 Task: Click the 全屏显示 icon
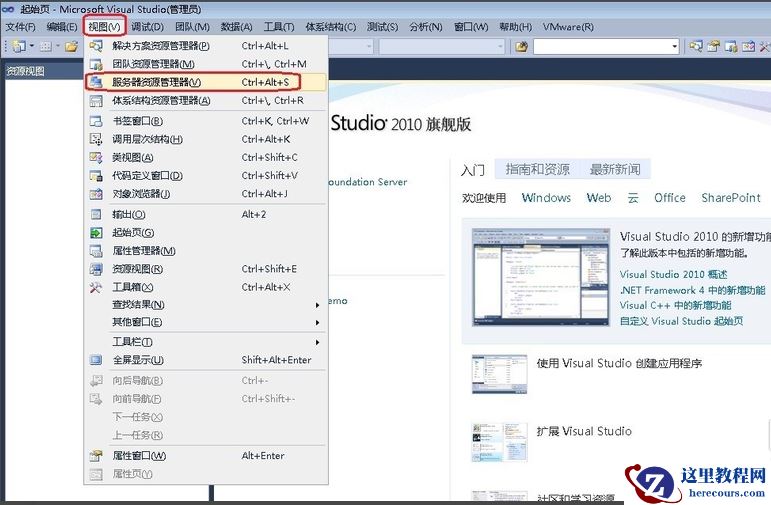pyautogui.click(x=96, y=360)
